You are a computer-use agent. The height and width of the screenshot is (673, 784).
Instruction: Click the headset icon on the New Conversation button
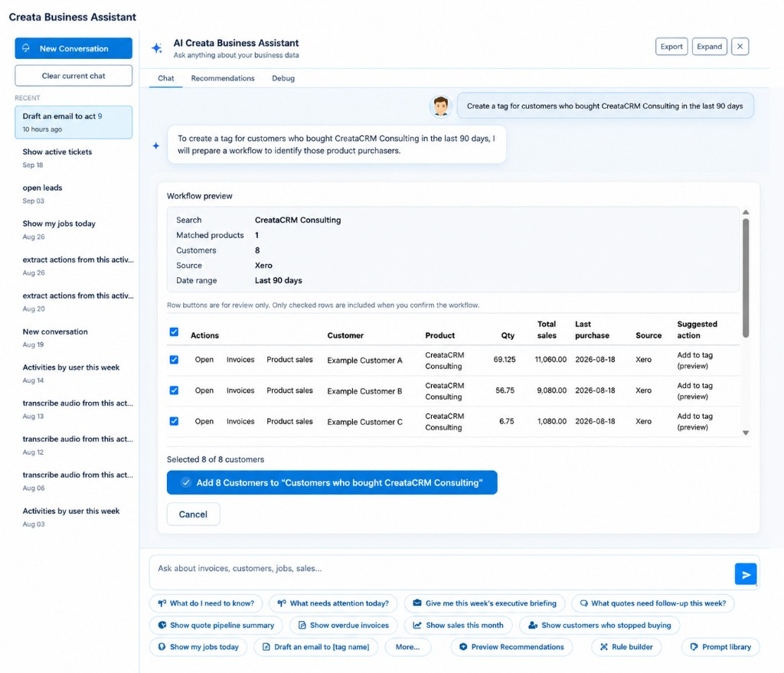26,48
